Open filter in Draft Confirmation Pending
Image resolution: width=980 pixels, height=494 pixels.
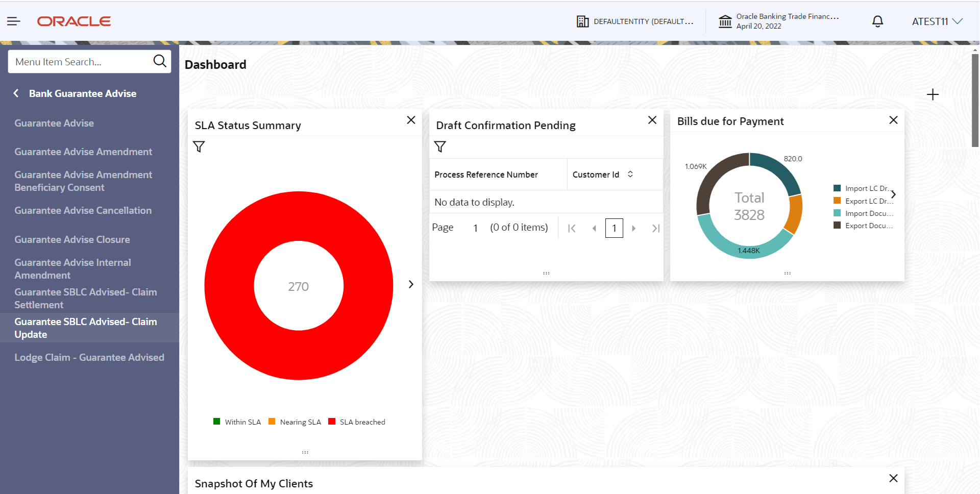tap(440, 147)
